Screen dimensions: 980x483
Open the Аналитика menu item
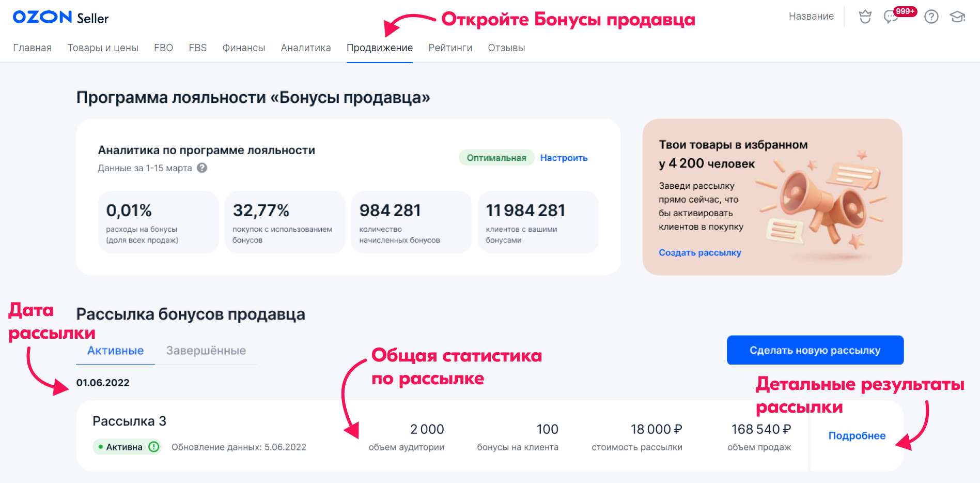pos(306,48)
